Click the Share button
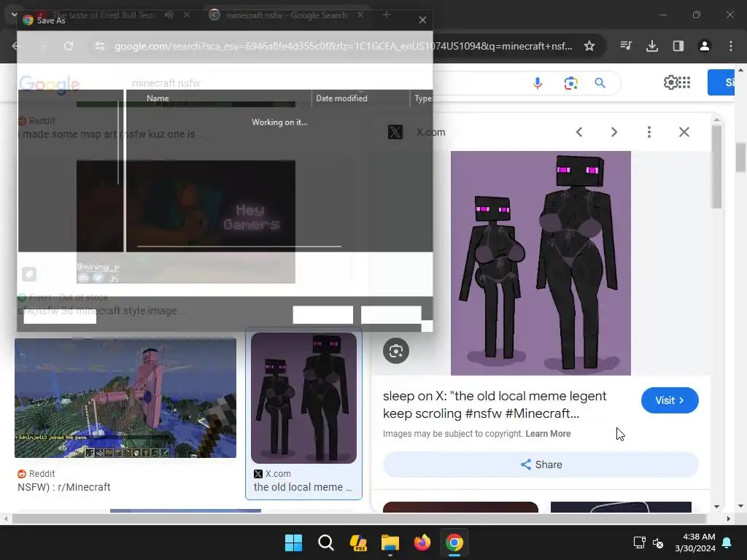Image resolution: width=747 pixels, height=560 pixels. coord(541,464)
